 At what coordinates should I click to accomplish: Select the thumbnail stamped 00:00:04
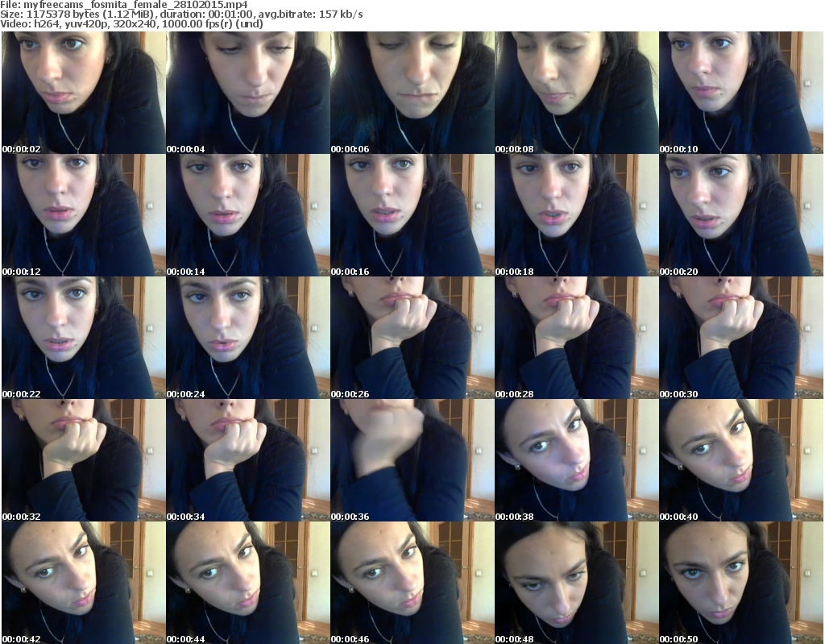tap(248, 93)
